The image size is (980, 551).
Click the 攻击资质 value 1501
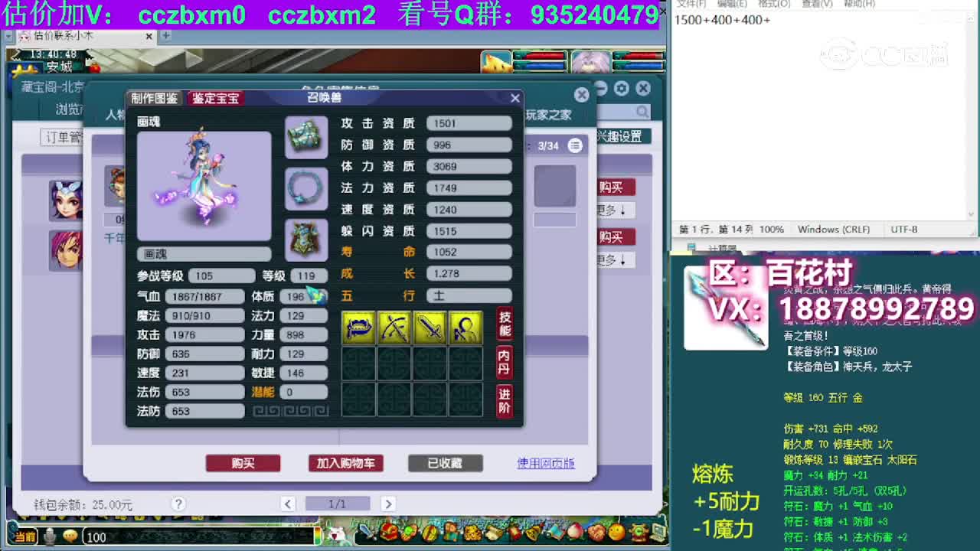[x=469, y=123]
